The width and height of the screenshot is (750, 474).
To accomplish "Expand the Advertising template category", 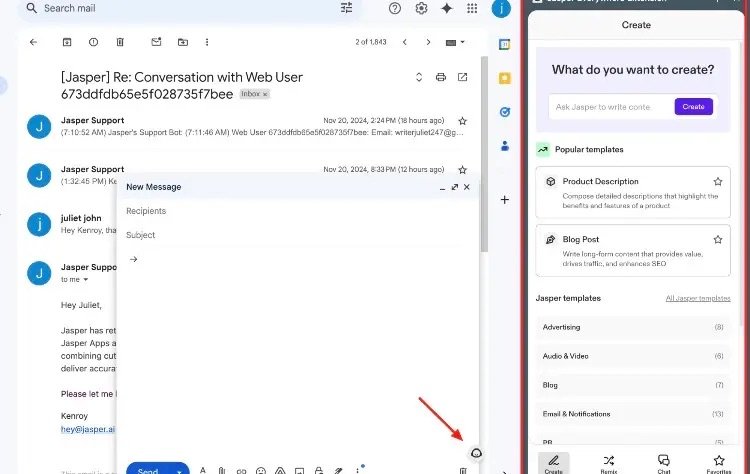I will coord(633,327).
